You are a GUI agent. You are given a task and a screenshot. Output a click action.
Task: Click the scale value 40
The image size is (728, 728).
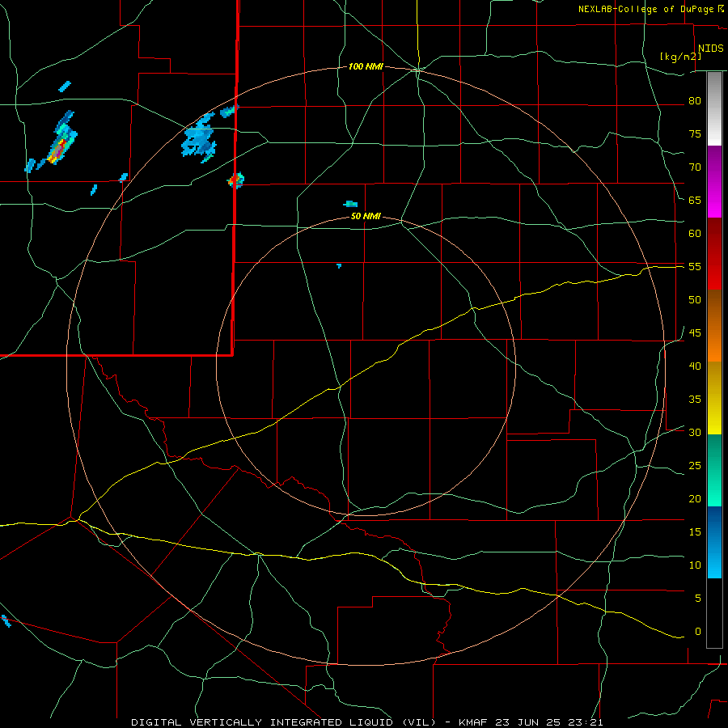[695, 366]
